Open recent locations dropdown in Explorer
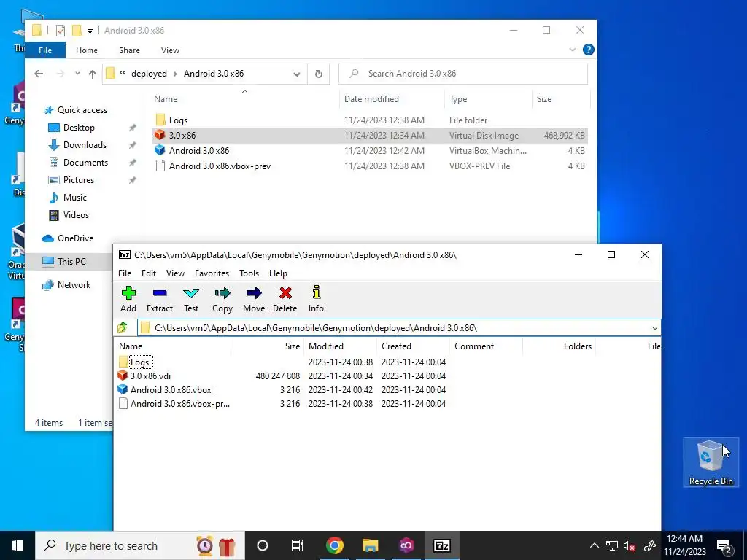 tap(77, 74)
